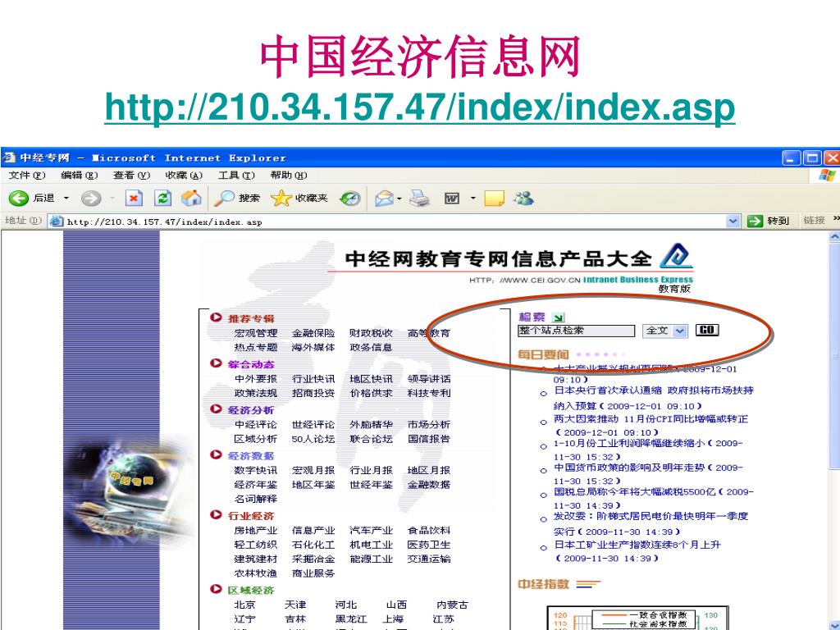Click the 整个站点检索 search field
This screenshot has width=840, height=630.
click(576, 331)
